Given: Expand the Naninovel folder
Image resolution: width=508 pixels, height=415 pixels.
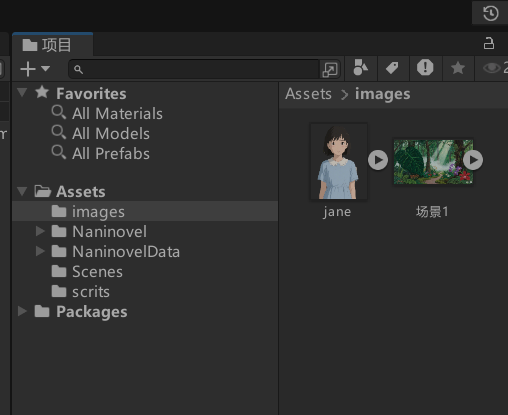Looking at the screenshot, I should pyautogui.click(x=40, y=231).
